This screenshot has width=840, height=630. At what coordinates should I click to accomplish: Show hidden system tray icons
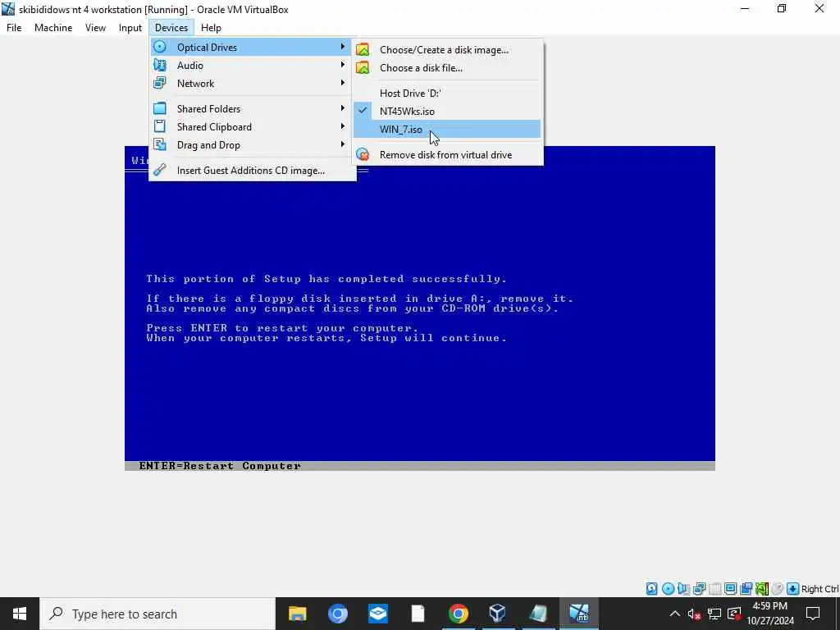tap(675, 614)
